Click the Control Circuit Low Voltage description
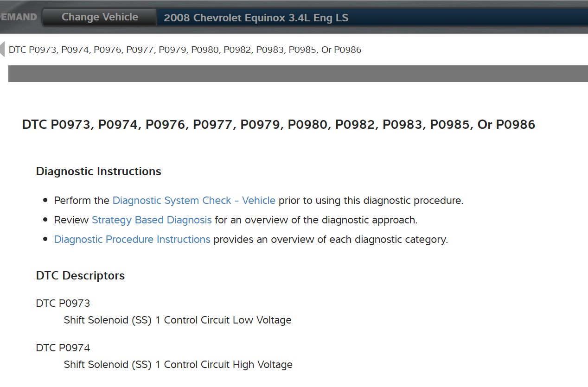Image resolution: width=588 pixels, height=387 pixels. click(x=178, y=320)
